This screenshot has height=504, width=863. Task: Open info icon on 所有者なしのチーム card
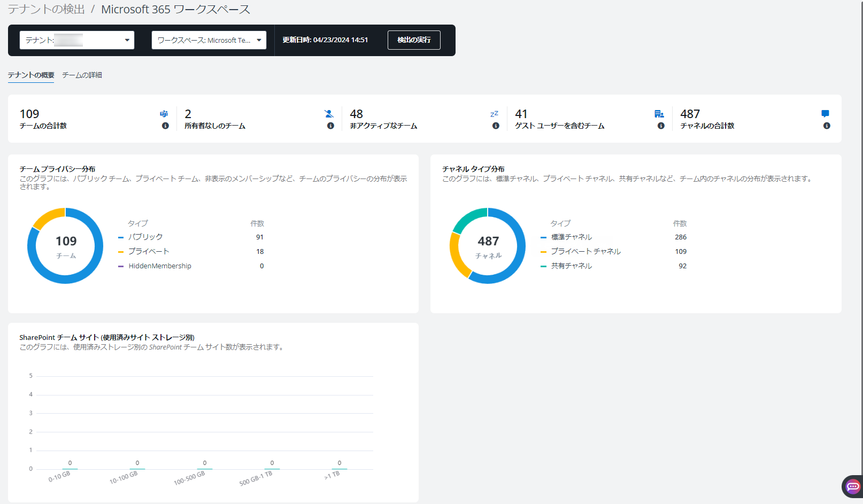coord(330,126)
